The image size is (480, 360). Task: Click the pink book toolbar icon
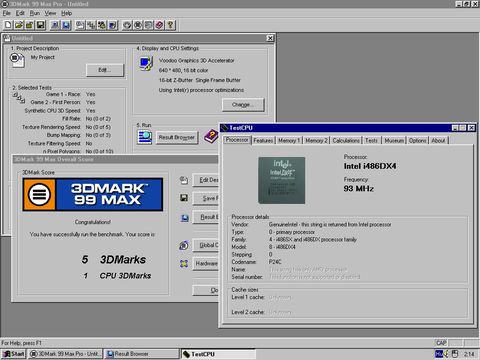point(159,25)
